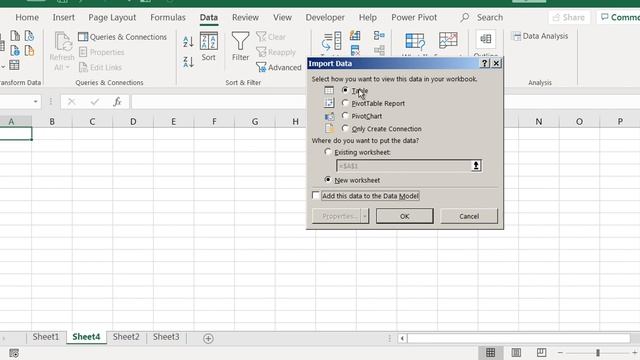Screen dimensions: 640x360
Task: Click the Share button
Action: (x=569, y=18)
